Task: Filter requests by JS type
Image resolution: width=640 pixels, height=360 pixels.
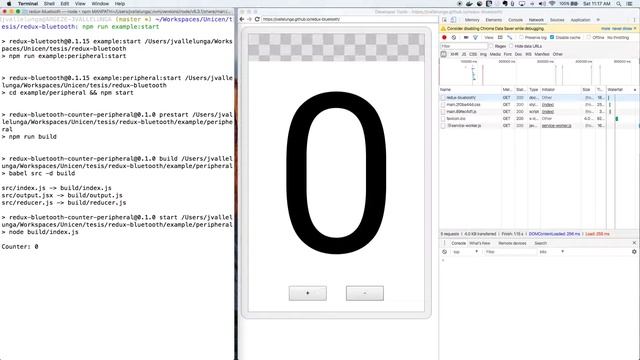Action: [x=464, y=54]
